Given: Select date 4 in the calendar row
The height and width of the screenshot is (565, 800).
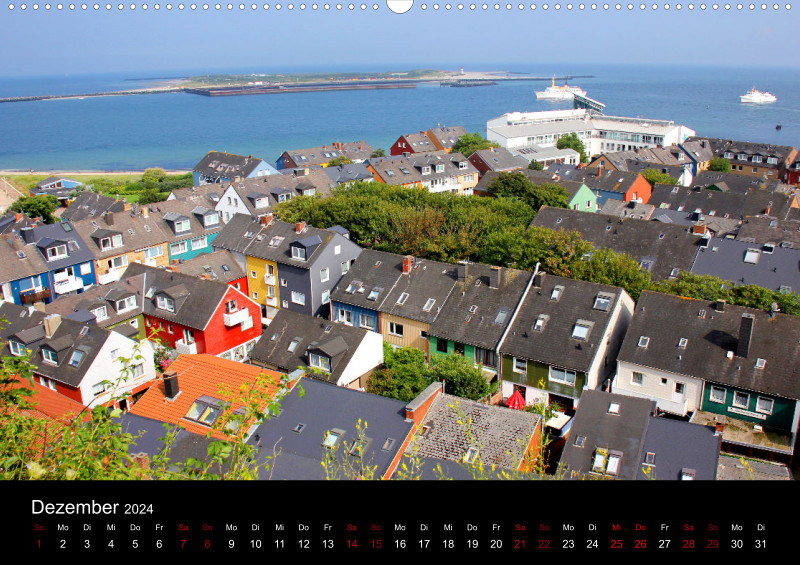Looking at the screenshot, I should pyautogui.click(x=111, y=544).
